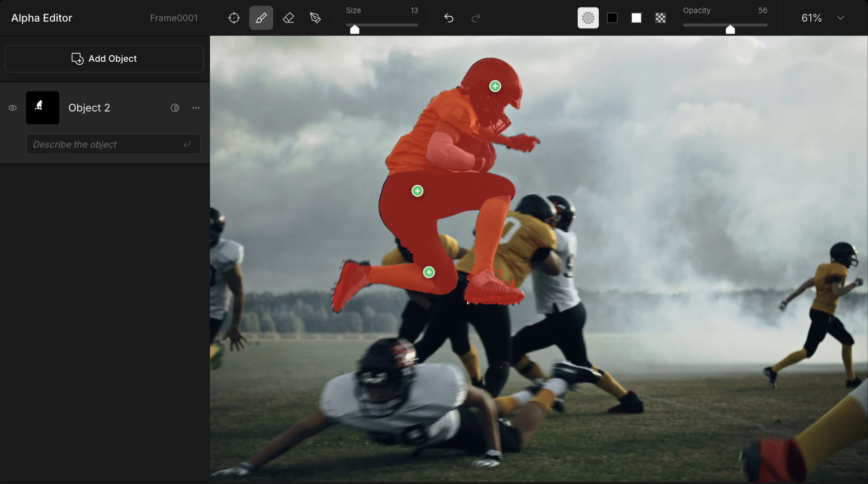
Task: Select the Eraser tool
Action: 288,18
